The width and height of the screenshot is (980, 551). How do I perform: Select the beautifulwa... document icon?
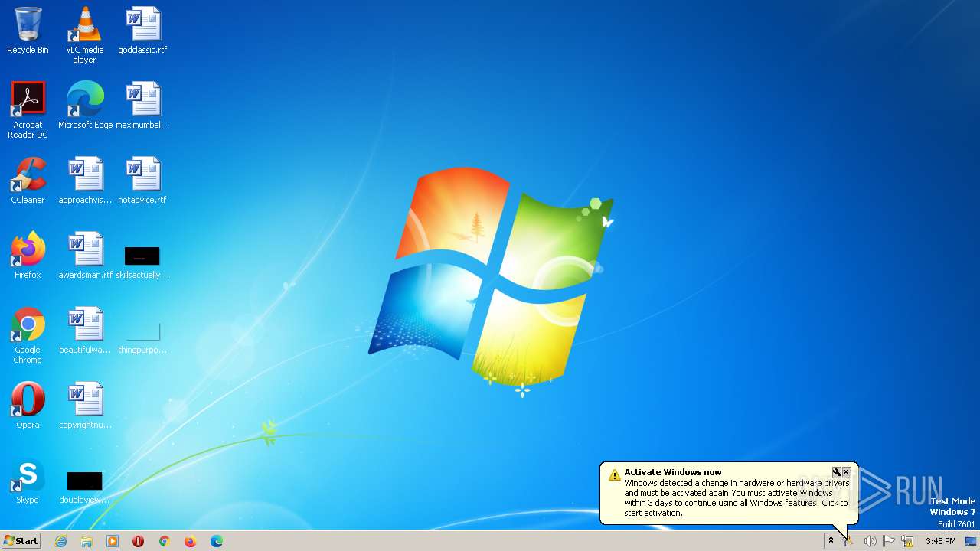[x=85, y=330]
